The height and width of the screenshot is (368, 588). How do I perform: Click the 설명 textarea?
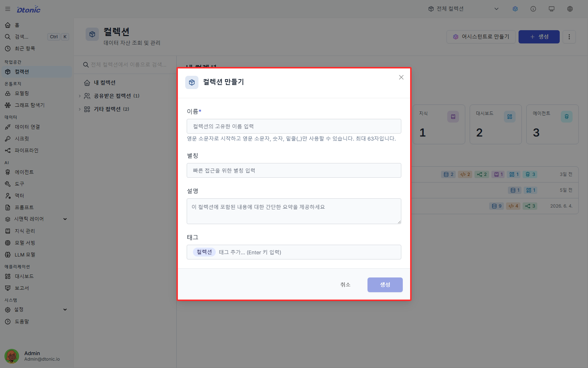tap(294, 211)
